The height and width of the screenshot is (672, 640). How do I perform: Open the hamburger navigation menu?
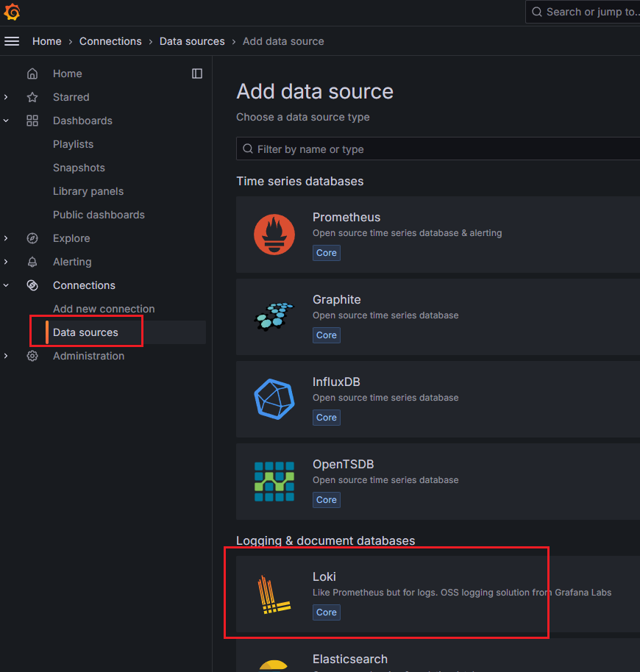click(12, 41)
